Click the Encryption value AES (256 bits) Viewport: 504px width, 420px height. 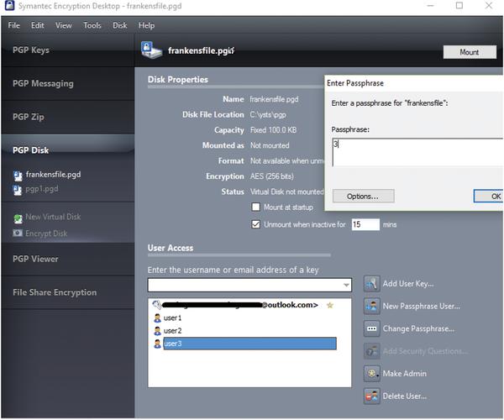tap(271, 176)
